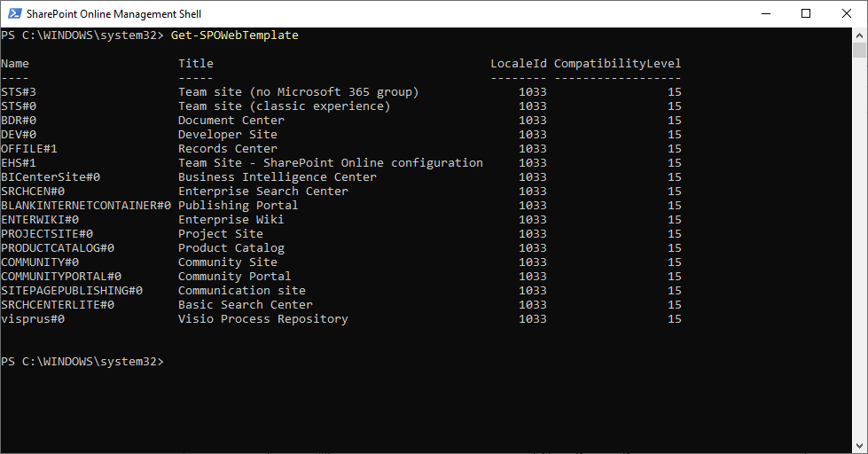Click the 'Publishing Portal' title
This screenshot has width=868, height=454.
pyautogui.click(x=238, y=206)
